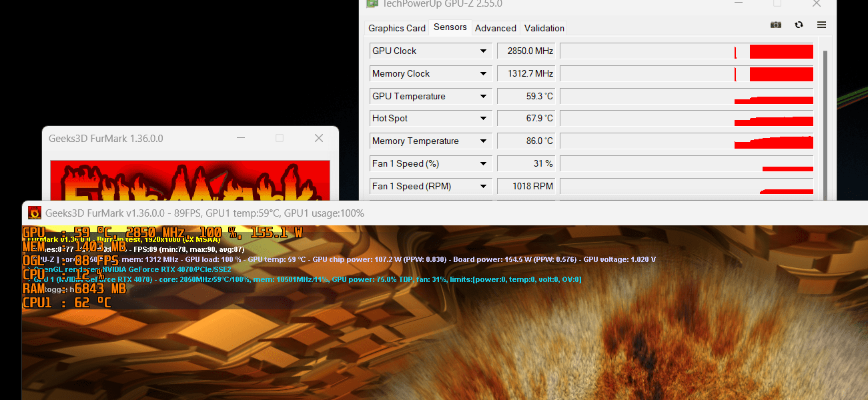This screenshot has height=400, width=868.
Task: Click the Memory Clock history graph
Action: (x=687, y=74)
